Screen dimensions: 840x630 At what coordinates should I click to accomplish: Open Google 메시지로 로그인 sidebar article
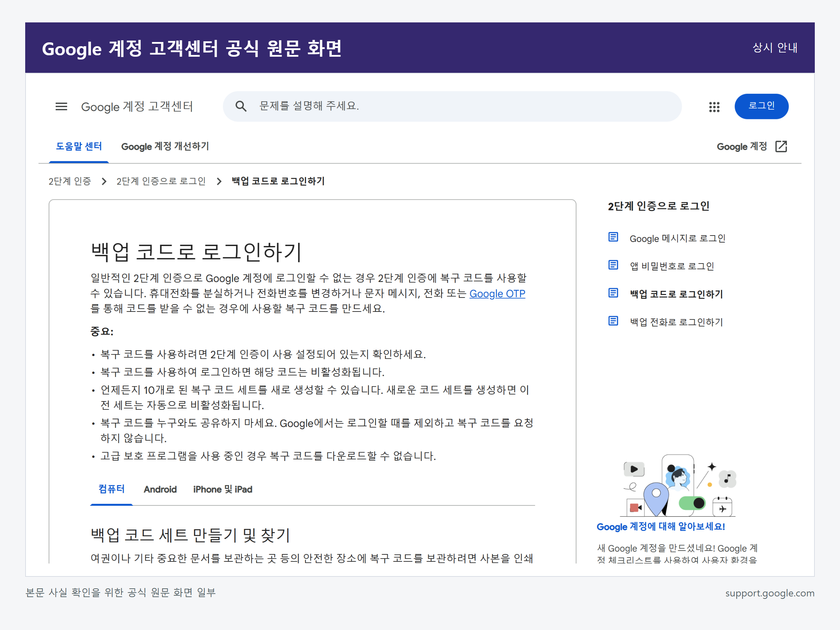(678, 238)
